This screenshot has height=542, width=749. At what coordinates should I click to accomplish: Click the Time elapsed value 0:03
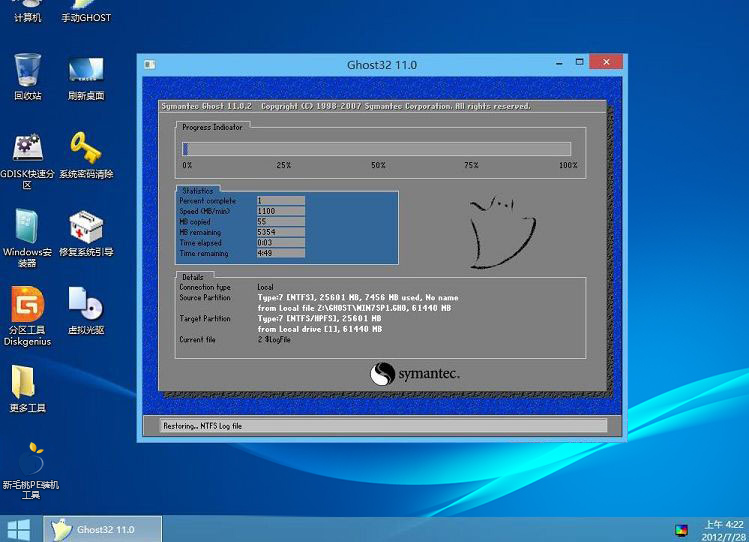280,243
